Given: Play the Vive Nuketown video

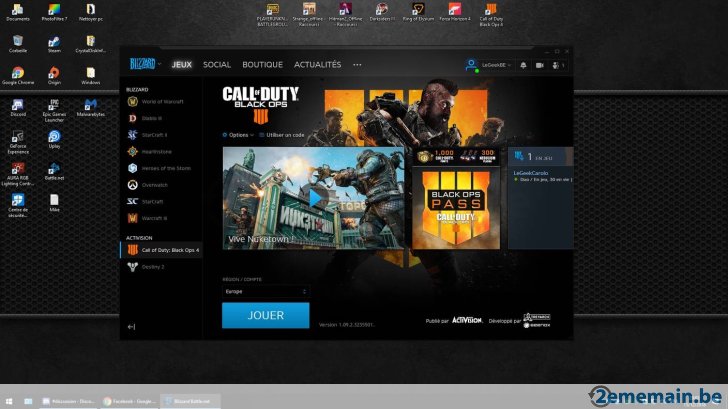Looking at the screenshot, I should 313,198.
